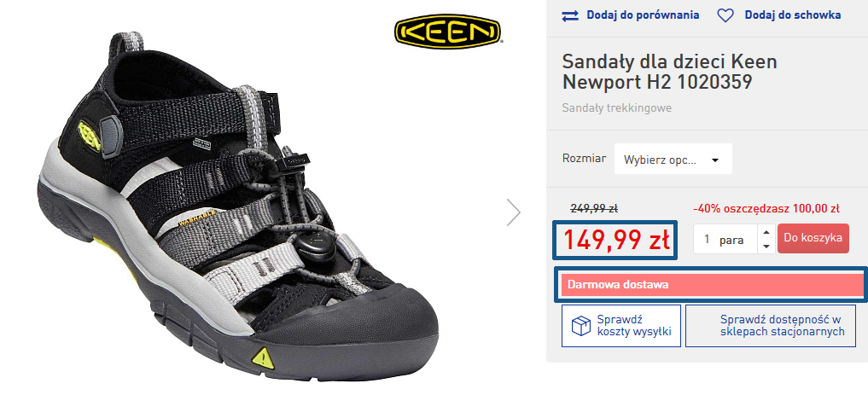Click the quantity input field
868x395 pixels.
[724, 240]
